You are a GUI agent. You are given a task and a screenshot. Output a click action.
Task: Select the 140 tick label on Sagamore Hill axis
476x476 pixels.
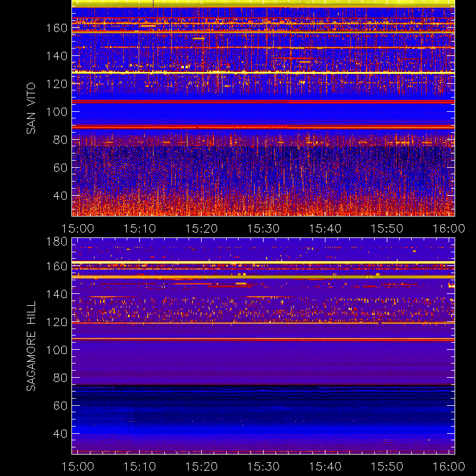click(57, 294)
